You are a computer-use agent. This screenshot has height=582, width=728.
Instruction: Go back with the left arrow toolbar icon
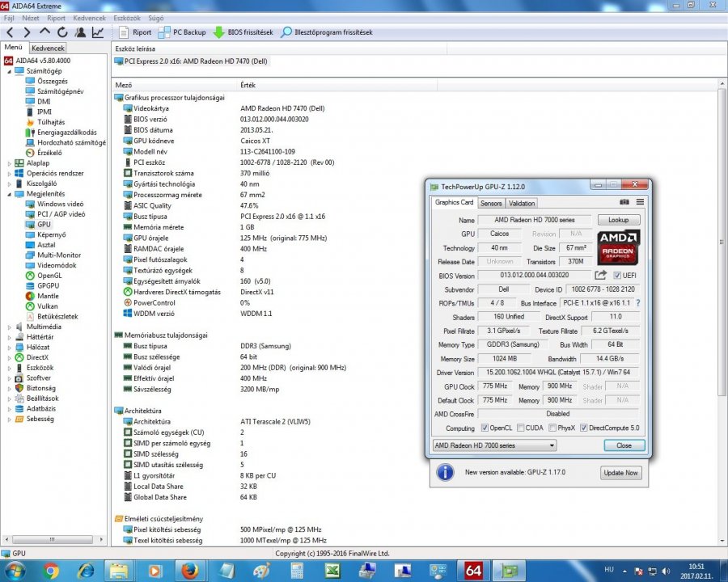coord(11,32)
